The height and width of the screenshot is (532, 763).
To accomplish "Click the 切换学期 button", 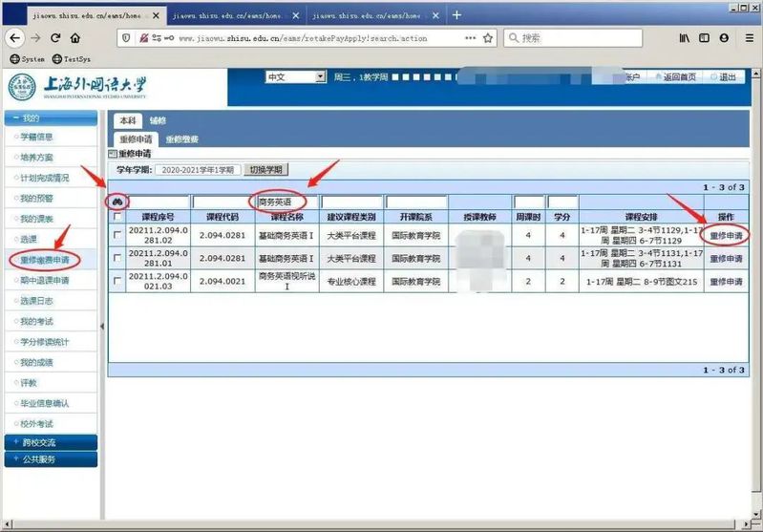I will 265,169.
